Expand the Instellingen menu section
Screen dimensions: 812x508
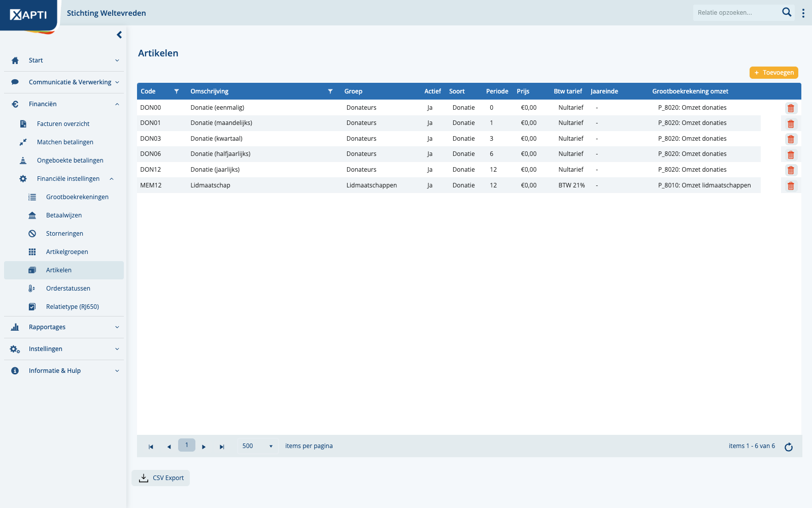64,349
